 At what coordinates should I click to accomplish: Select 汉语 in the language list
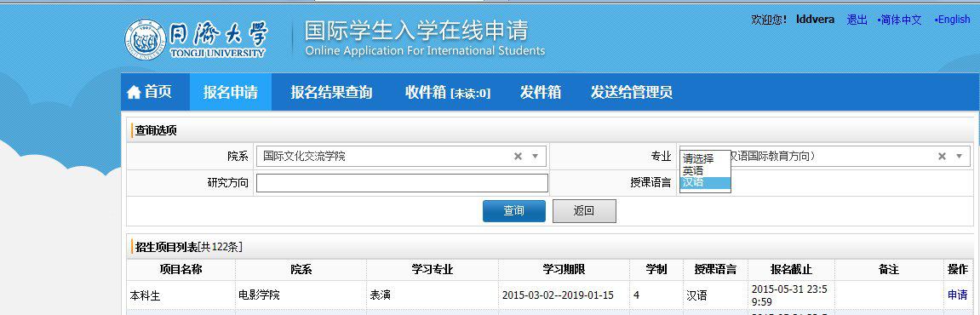pos(705,182)
